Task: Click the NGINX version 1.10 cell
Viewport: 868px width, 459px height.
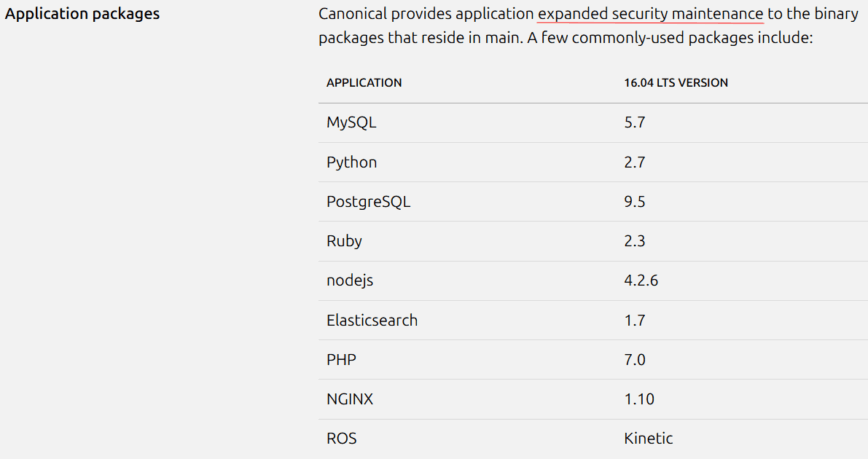Action: (x=638, y=399)
